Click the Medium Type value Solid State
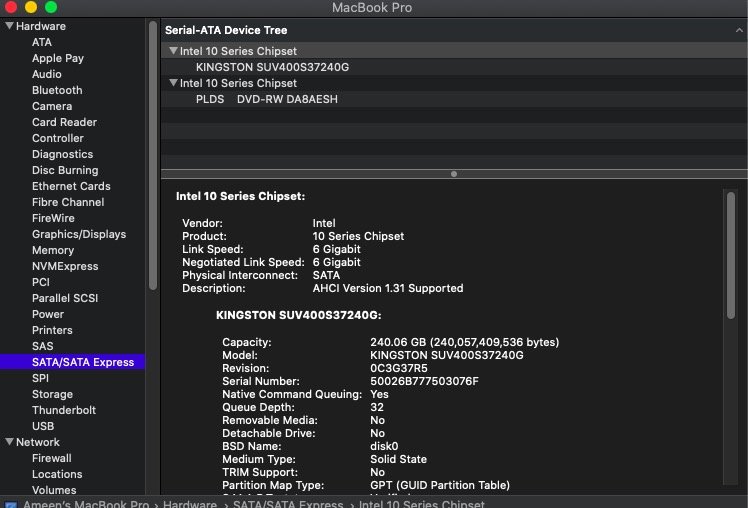Image resolution: width=748 pixels, height=508 pixels. click(x=398, y=459)
